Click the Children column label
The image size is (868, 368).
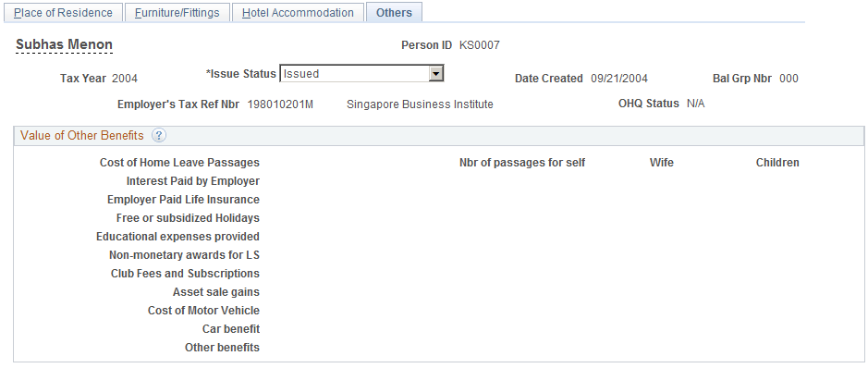777,163
